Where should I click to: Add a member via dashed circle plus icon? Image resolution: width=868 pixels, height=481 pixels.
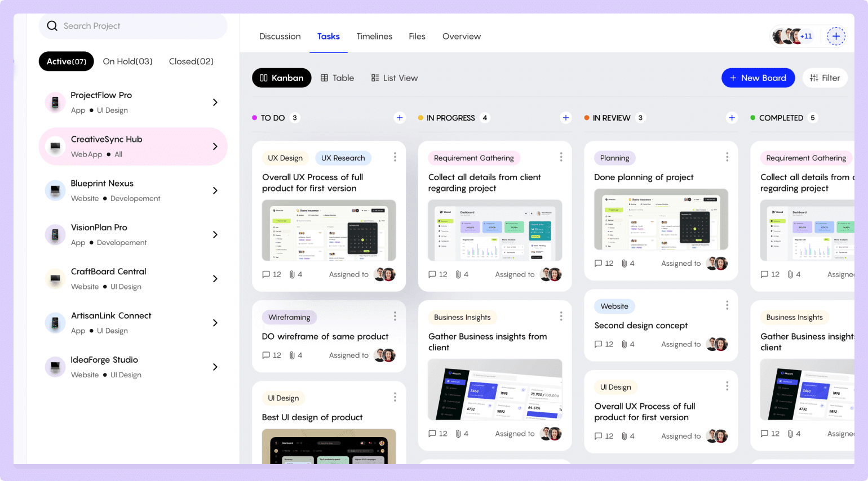coord(836,37)
